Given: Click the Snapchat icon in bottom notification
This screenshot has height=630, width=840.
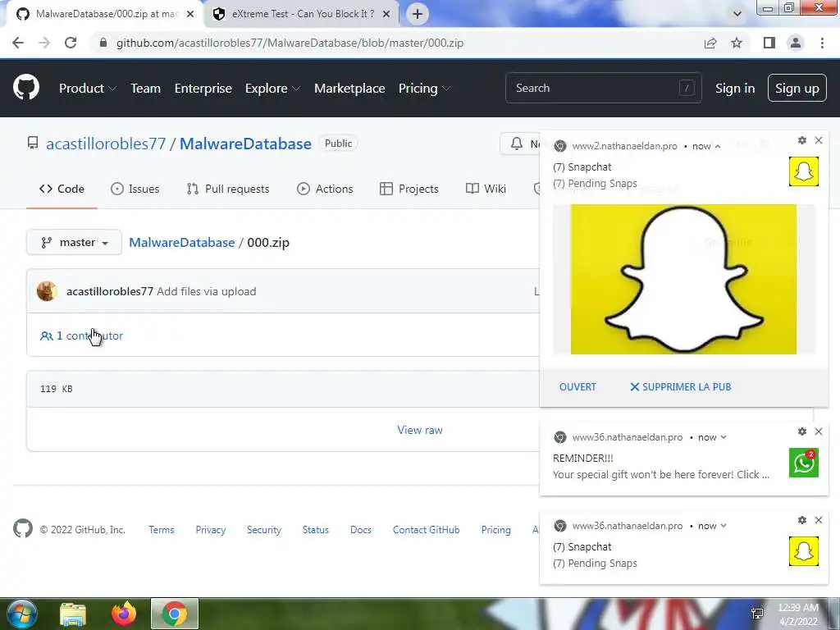Looking at the screenshot, I should pyautogui.click(x=804, y=551).
